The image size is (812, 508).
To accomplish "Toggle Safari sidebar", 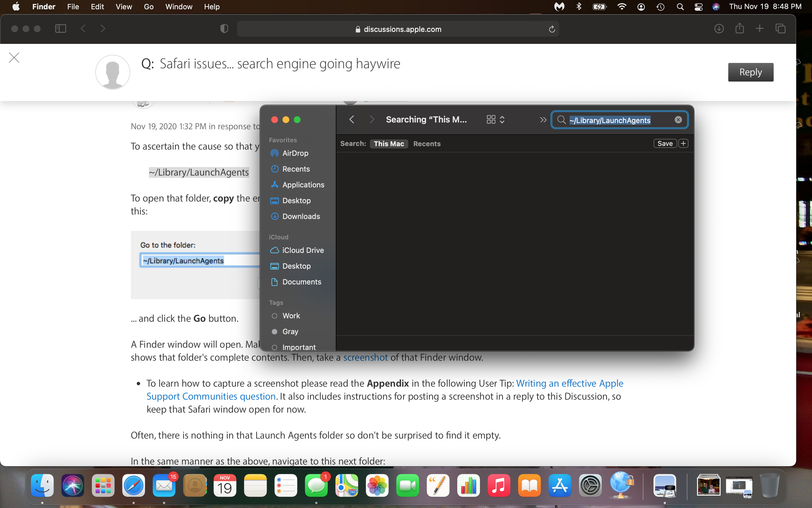I will [x=60, y=29].
